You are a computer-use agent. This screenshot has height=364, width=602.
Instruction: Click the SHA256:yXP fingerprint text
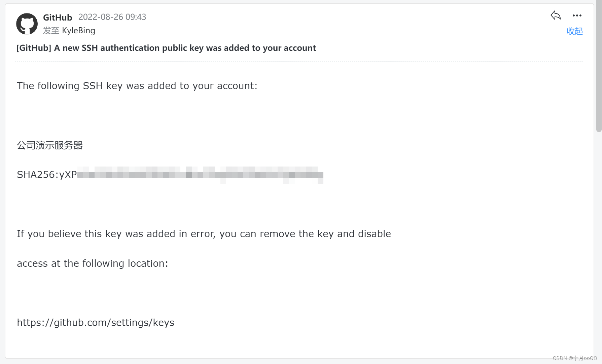[x=47, y=175]
